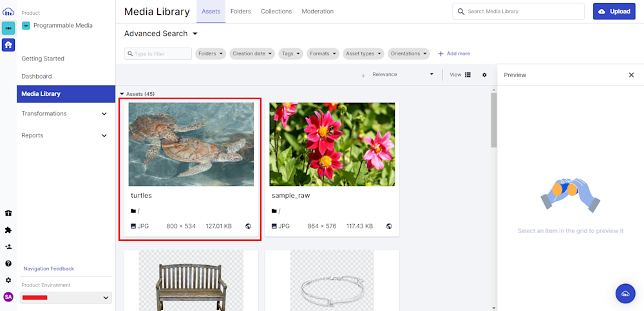Click the globe access icon on the sample_raw card
Image resolution: width=644 pixels, height=311 pixels.
[x=389, y=226]
